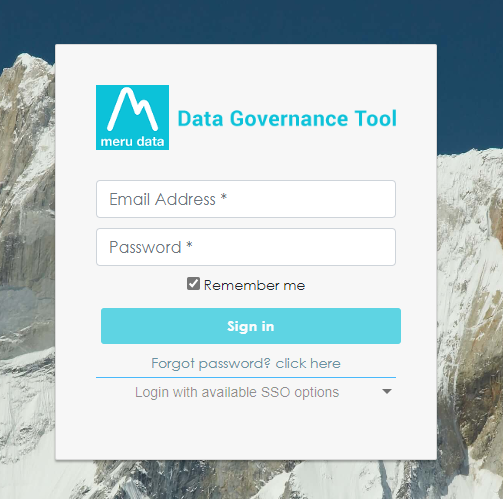Screen dimensions: 503x499
Task: Click the white mountain glyph in logo
Action: [x=132, y=109]
